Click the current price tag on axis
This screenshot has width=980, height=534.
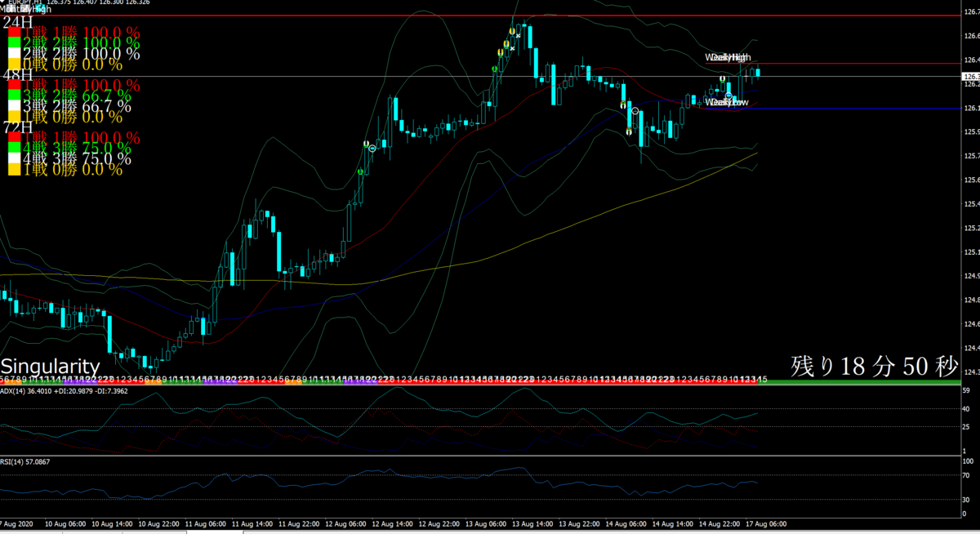[x=970, y=76]
